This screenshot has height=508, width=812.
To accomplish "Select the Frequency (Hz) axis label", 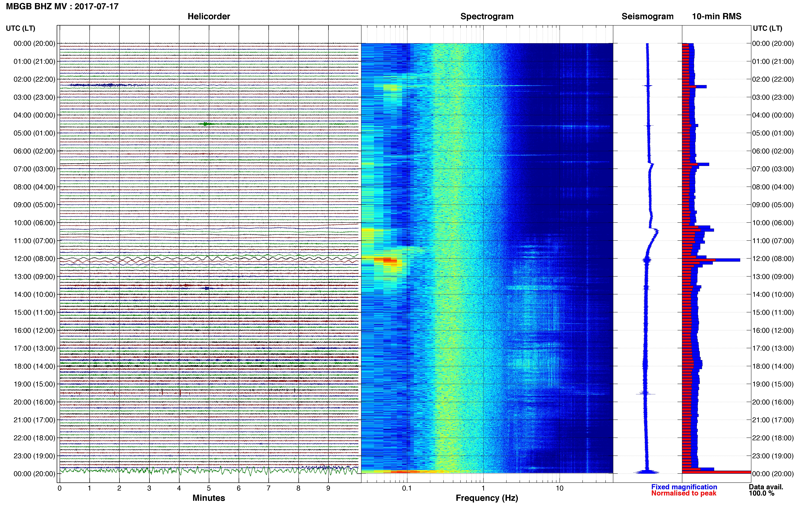I will (x=487, y=498).
